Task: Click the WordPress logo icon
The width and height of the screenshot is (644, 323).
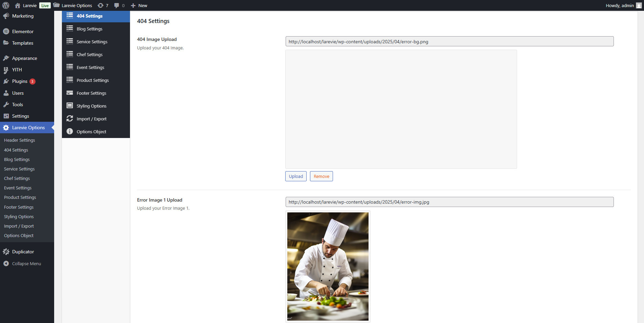Action: [x=6, y=5]
